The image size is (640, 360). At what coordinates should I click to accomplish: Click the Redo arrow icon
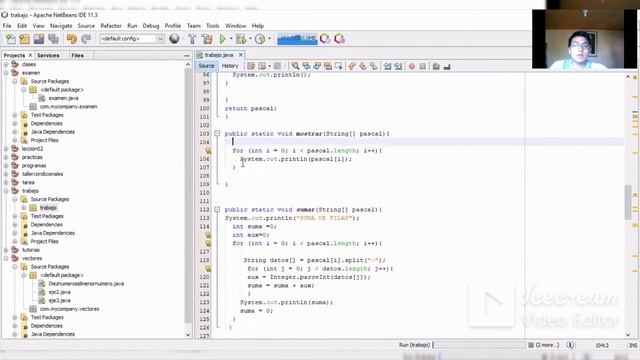(x=86, y=39)
